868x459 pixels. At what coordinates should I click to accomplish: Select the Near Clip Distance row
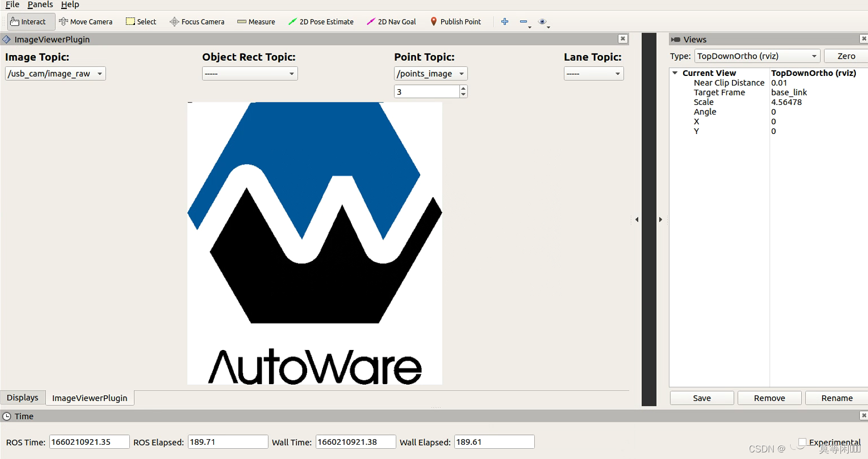(729, 83)
